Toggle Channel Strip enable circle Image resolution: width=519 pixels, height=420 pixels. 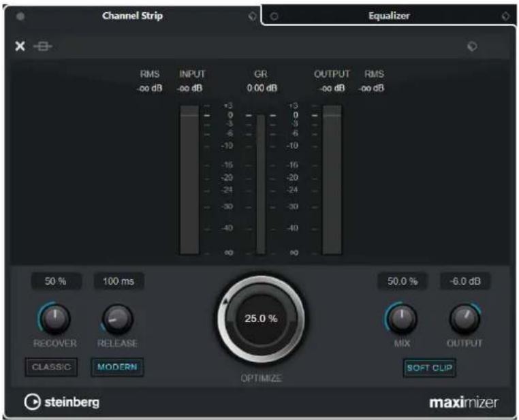click(x=20, y=16)
